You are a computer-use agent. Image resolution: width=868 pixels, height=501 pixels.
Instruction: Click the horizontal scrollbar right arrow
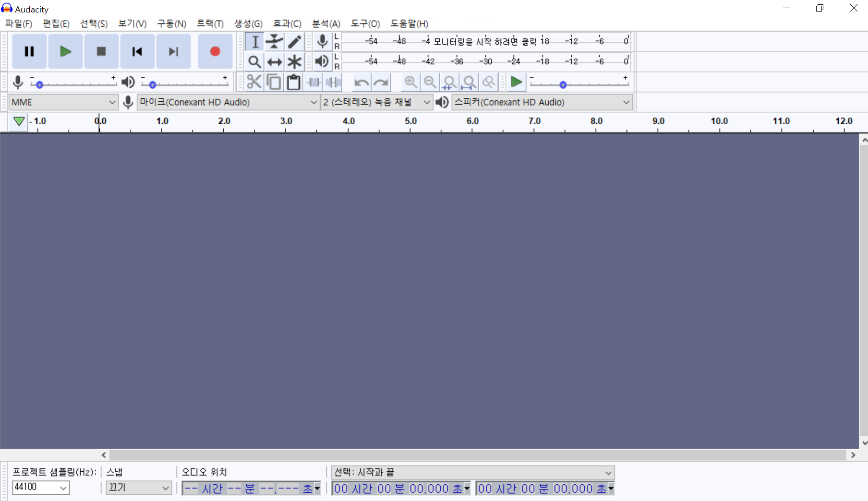point(853,455)
